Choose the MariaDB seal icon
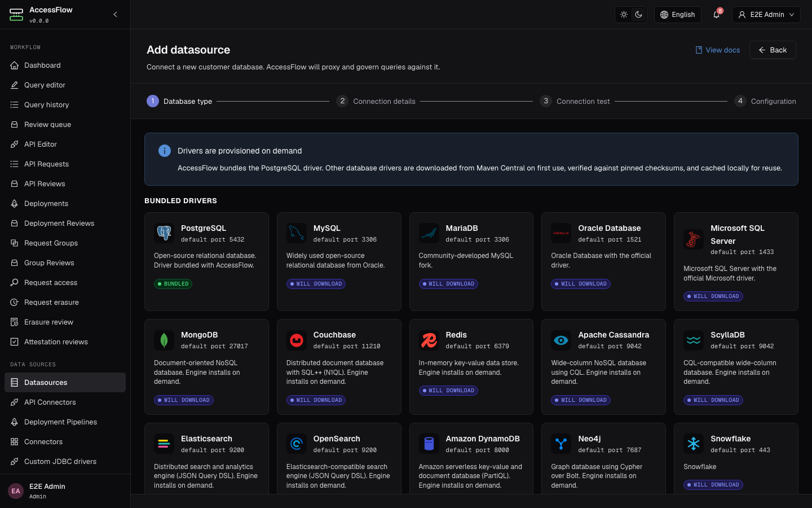812x508 pixels. [x=429, y=233]
